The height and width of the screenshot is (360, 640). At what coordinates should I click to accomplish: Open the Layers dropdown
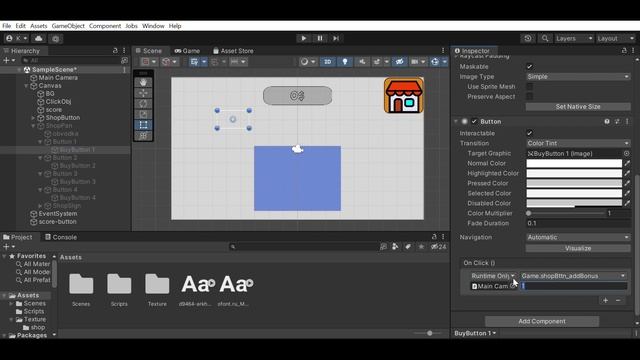coord(573,38)
